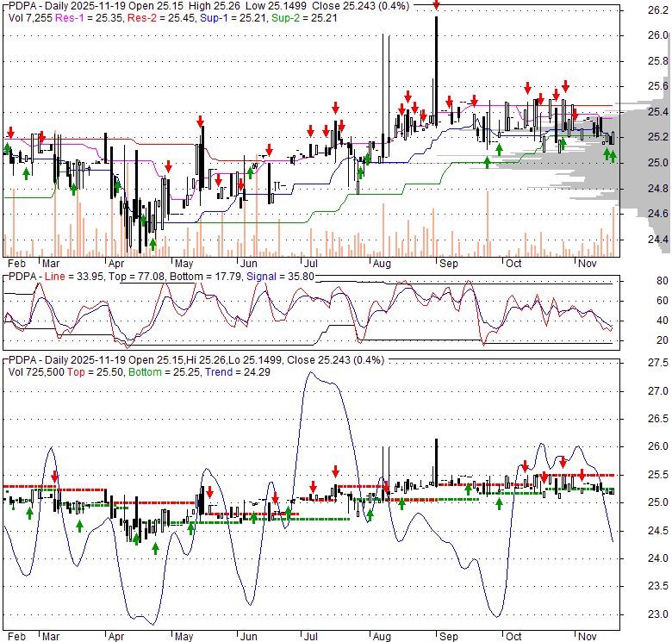
Task: Click the Vol 725,500 text in bottom chart
Action: tap(34, 371)
